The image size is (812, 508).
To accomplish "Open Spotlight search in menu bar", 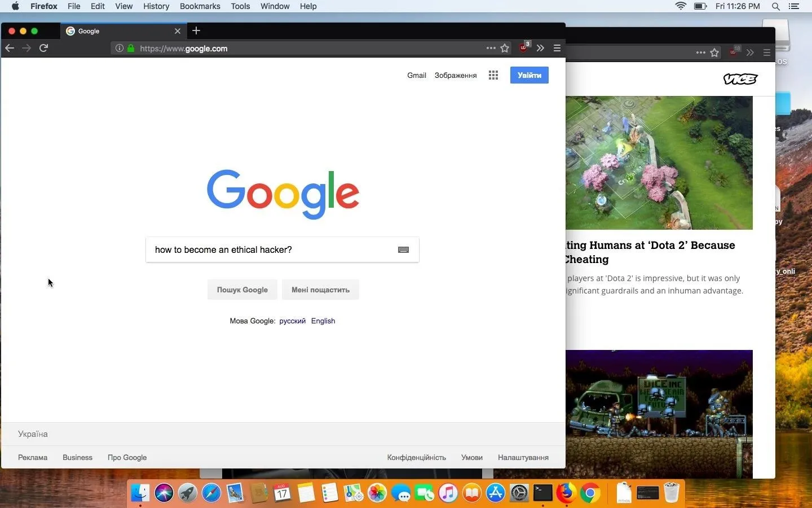I will 776,6.
